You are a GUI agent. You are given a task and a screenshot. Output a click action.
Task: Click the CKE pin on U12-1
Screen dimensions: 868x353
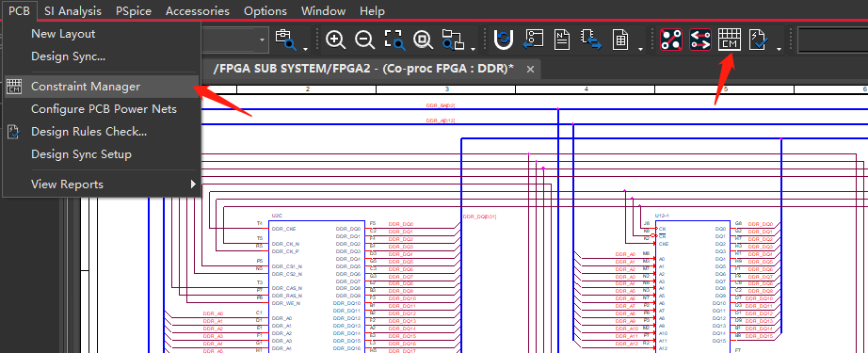tap(664, 244)
